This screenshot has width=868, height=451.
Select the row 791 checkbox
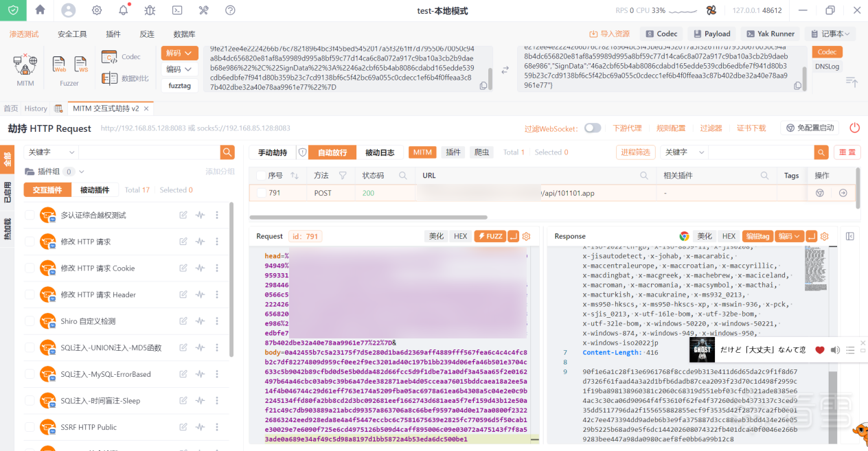(261, 193)
